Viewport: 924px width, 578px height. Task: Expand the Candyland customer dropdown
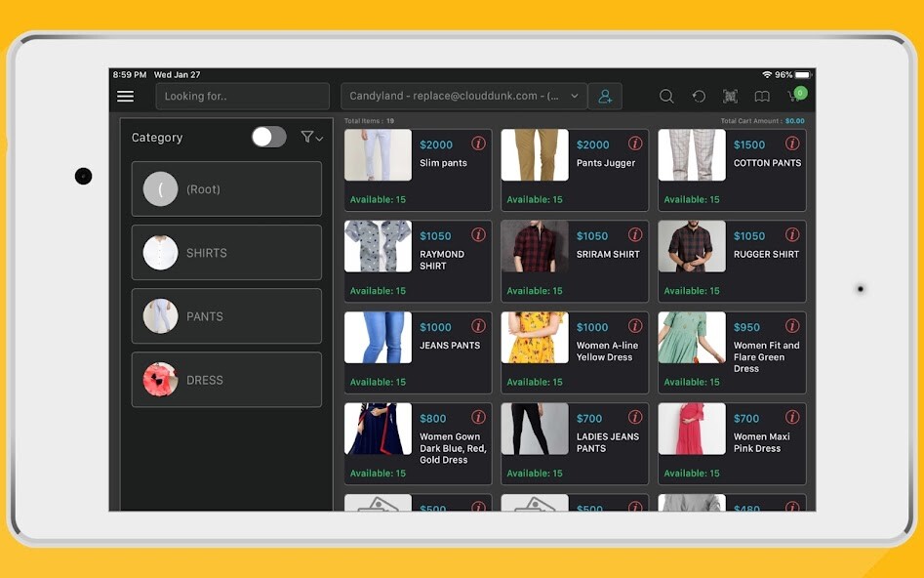click(x=464, y=96)
